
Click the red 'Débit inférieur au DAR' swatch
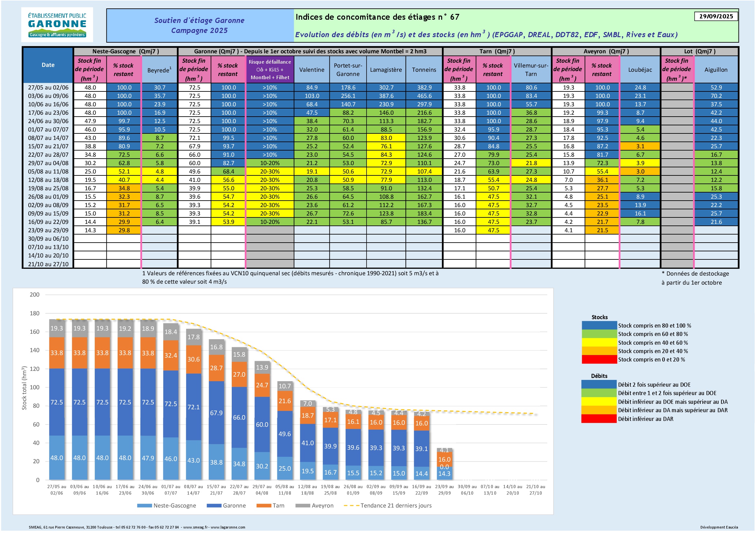pos(599,419)
